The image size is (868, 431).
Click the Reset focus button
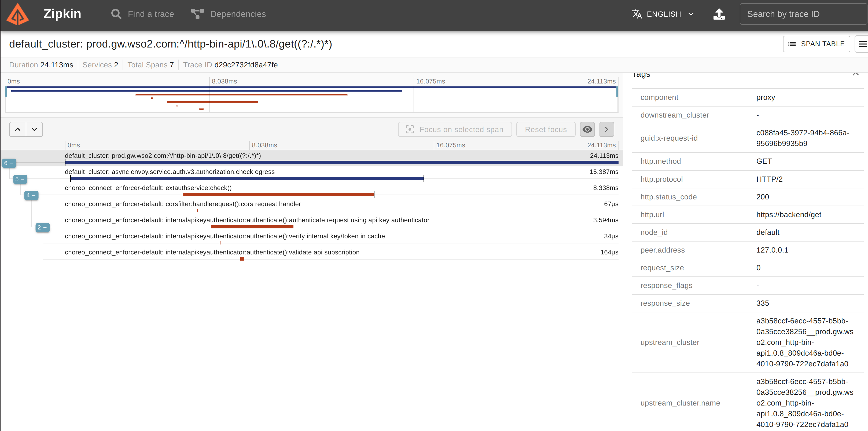(546, 129)
